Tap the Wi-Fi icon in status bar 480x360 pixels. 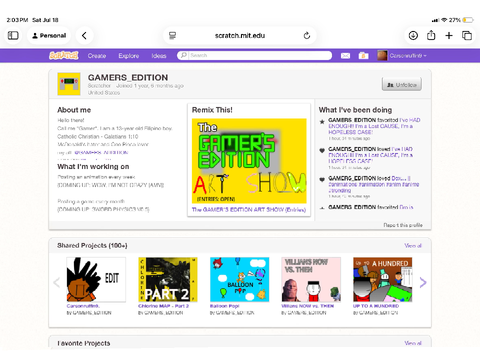click(x=444, y=20)
